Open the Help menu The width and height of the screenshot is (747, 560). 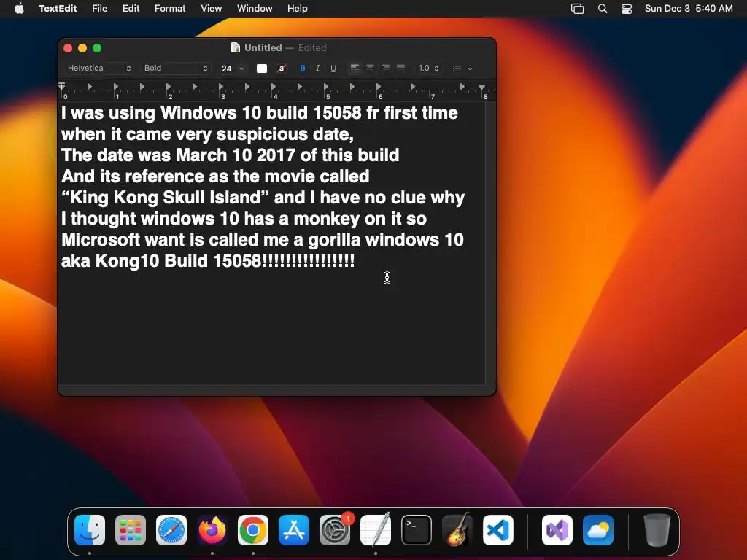(298, 8)
